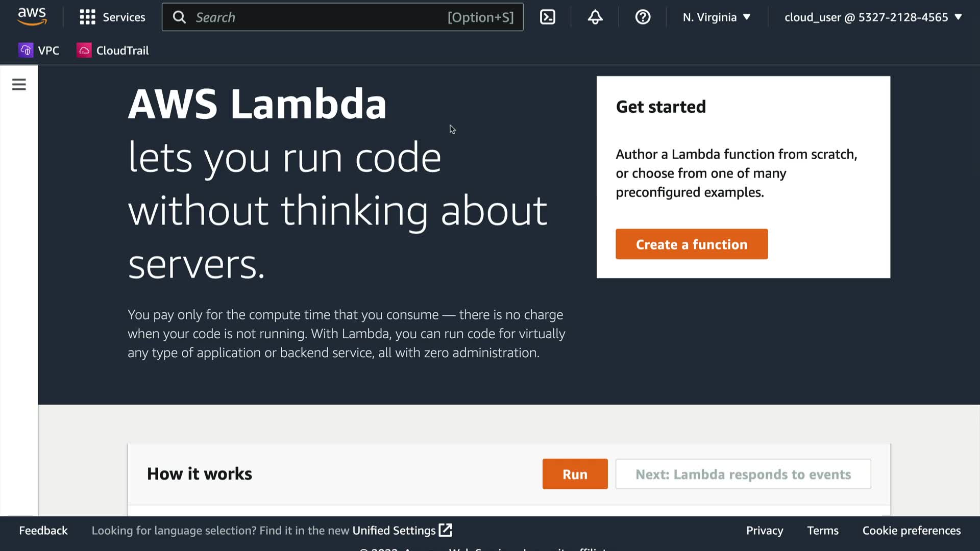Click Next: Lambda responds to events

click(x=743, y=474)
